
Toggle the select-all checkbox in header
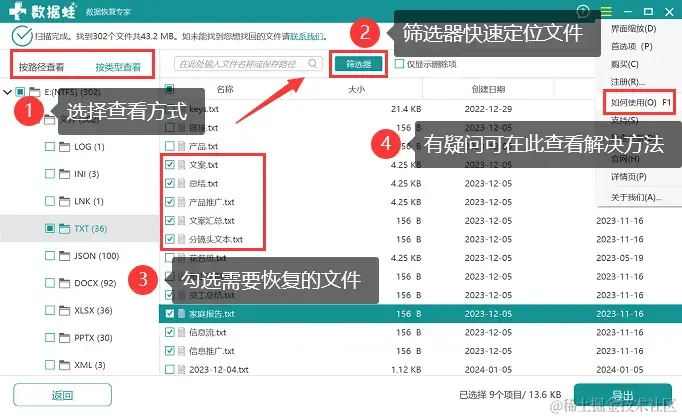click(x=170, y=89)
